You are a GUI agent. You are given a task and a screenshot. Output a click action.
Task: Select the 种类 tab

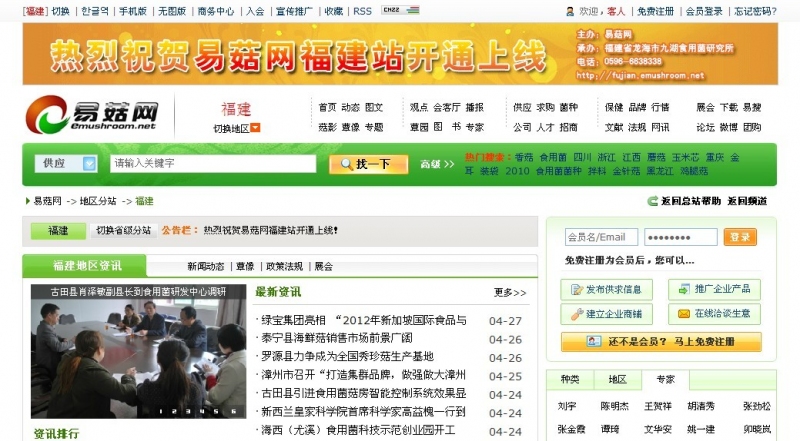[x=570, y=380]
